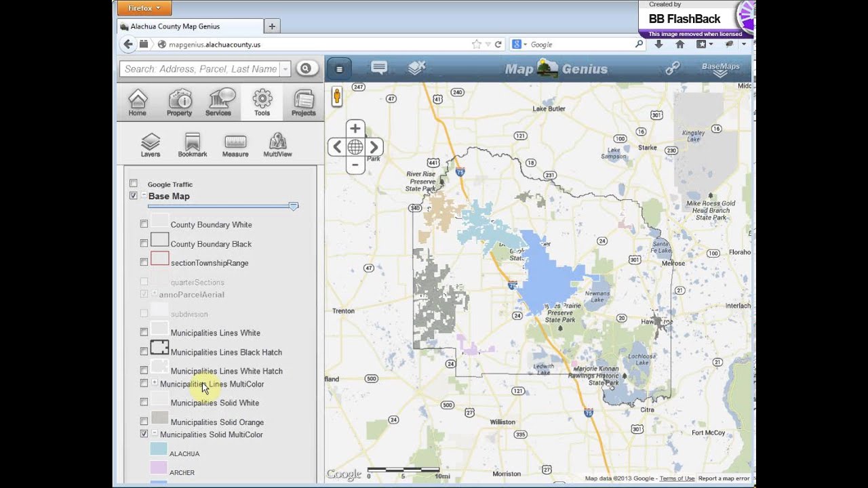
Task: Collapse the Base Map group
Action: [144, 196]
